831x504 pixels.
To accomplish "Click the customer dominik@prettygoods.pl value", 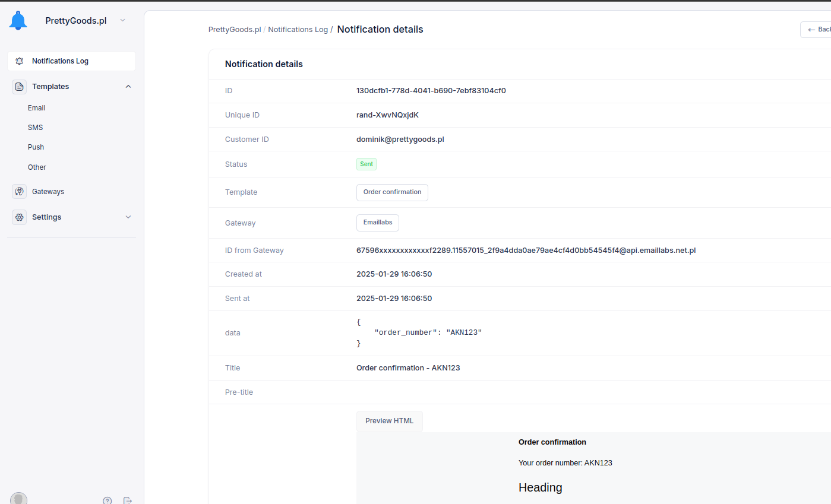I will pos(400,140).
